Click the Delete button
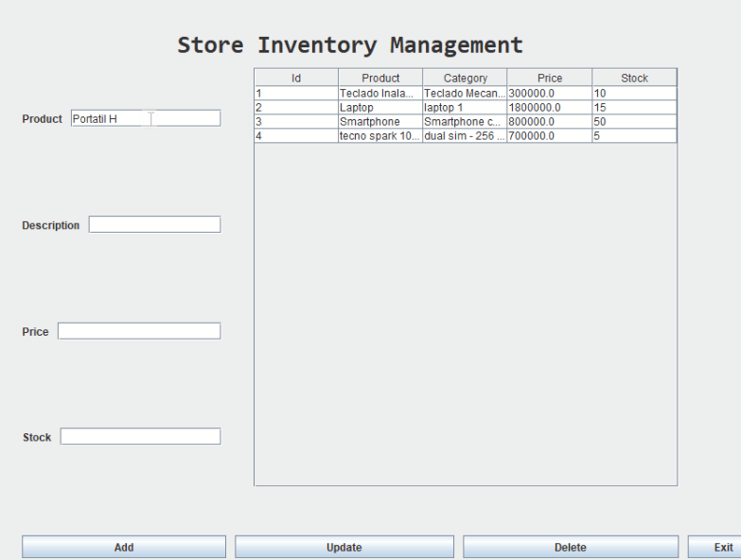Image resolution: width=741 pixels, height=560 pixels. pyautogui.click(x=570, y=547)
